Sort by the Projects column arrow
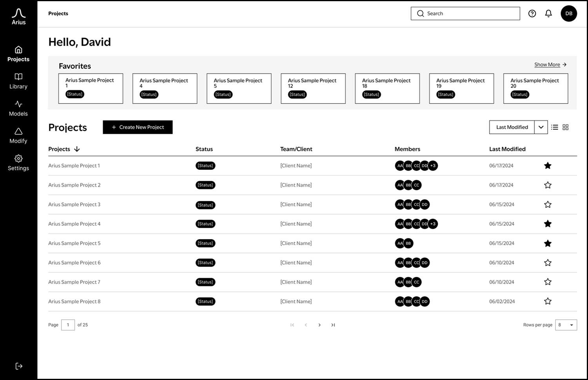This screenshot has width=588, height=380. [x=77, y=149]
